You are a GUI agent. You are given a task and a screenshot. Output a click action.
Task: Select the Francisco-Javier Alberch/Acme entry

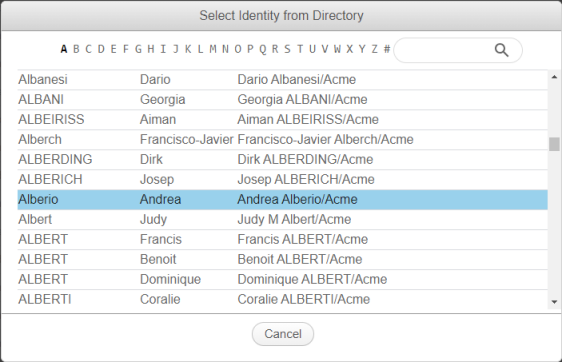[282, 140]
